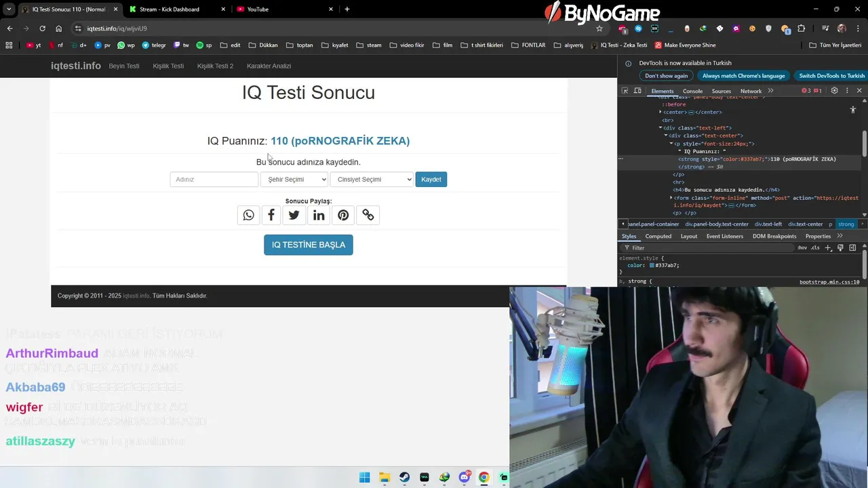Reload the page

click(x=42, y=28)
